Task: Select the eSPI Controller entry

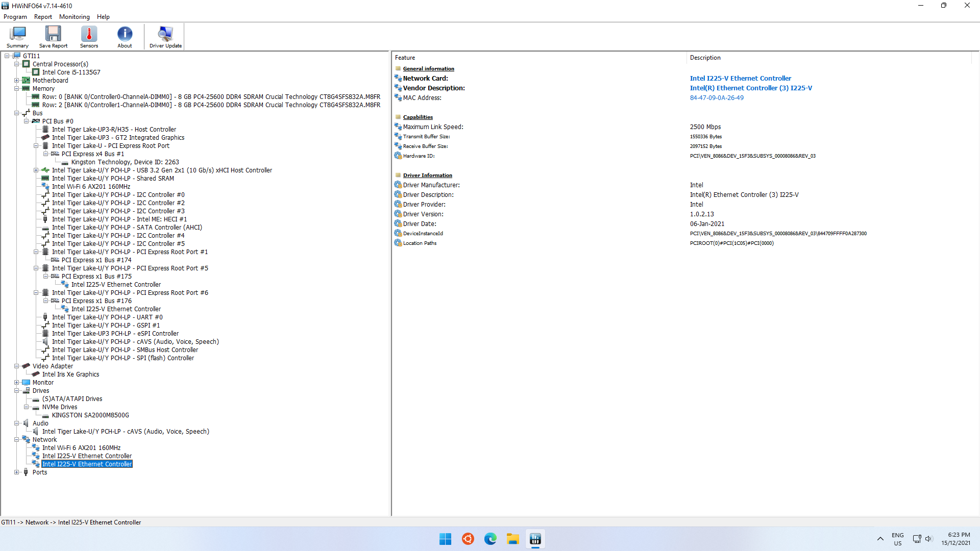Action: coord(115,334)
